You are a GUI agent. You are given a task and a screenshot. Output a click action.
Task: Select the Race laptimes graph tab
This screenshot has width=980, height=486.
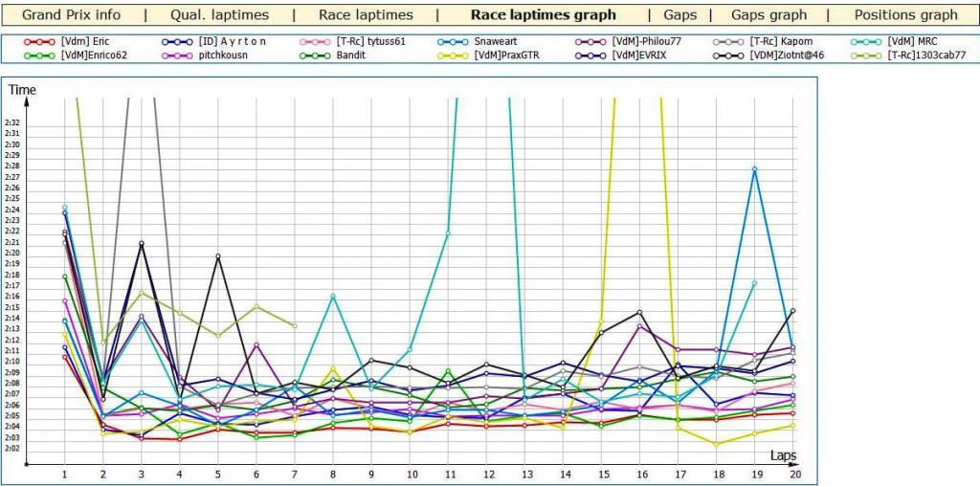pos(544,15)
